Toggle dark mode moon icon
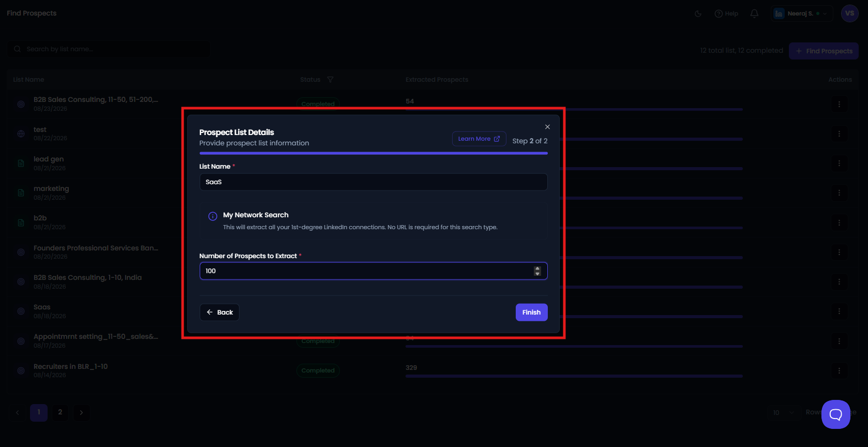 (698, 13)
